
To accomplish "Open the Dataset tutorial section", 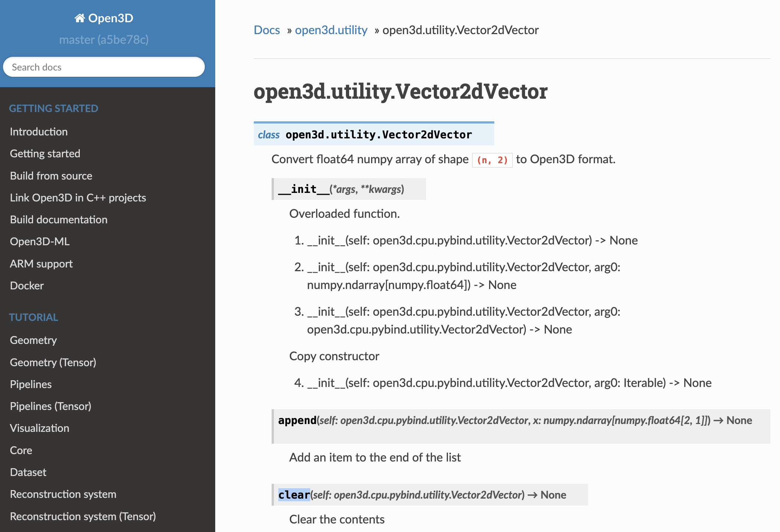I will [x=28, y=472].
